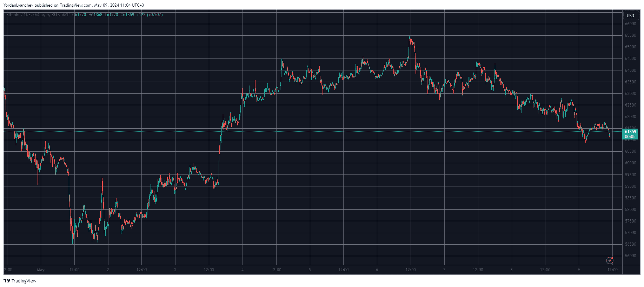
Task: Click the 62000 price axis label
Action: (x=630, y=117)
